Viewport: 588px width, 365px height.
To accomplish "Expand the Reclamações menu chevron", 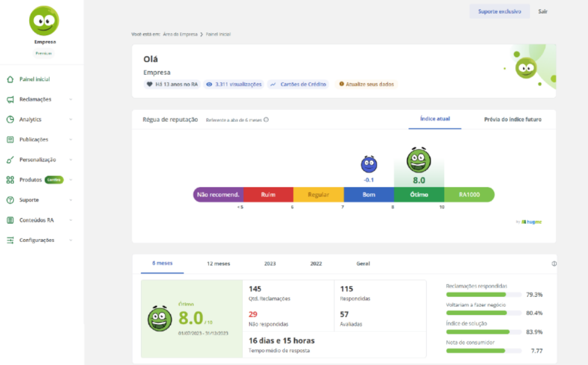I will (x=71, y=100).
